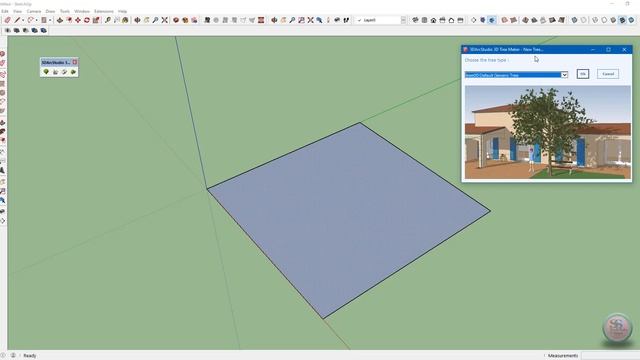
Task: Select the Eraser tool in the top toolbar
Action: [x=7, y=20]
